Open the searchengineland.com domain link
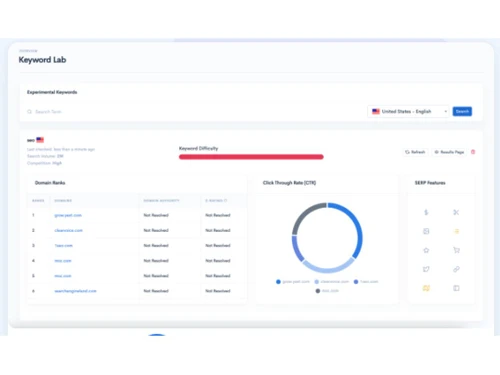Image resolution: width=500 pixels, height=375 pixels. [75, 291]
